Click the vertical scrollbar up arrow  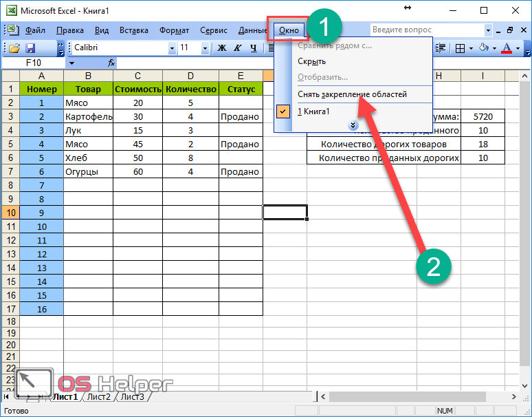tap(524, 76)
